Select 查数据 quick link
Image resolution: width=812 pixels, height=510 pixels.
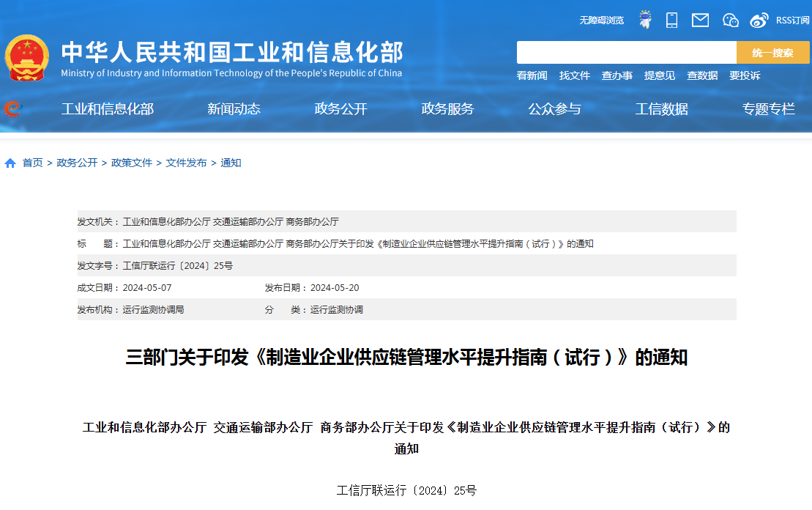tap(702, 75)
